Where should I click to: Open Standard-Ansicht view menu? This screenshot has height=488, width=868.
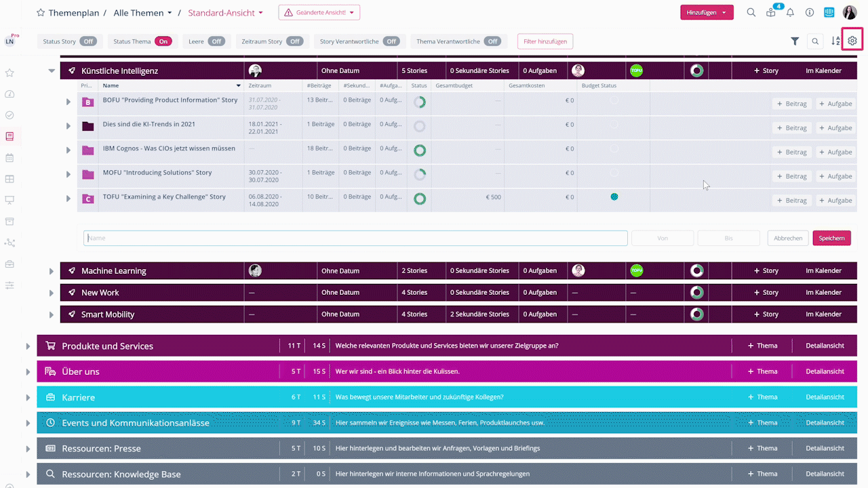(x=225, y=13)
